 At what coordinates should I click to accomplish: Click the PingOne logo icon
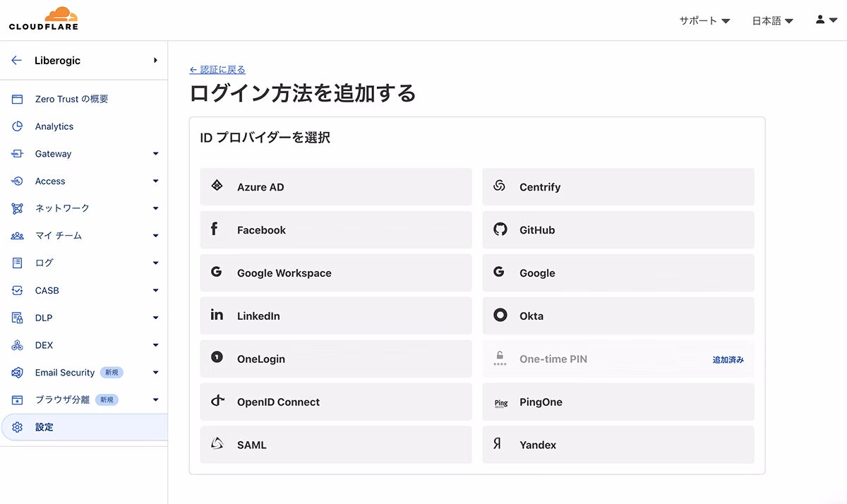(x=500, y=403)
